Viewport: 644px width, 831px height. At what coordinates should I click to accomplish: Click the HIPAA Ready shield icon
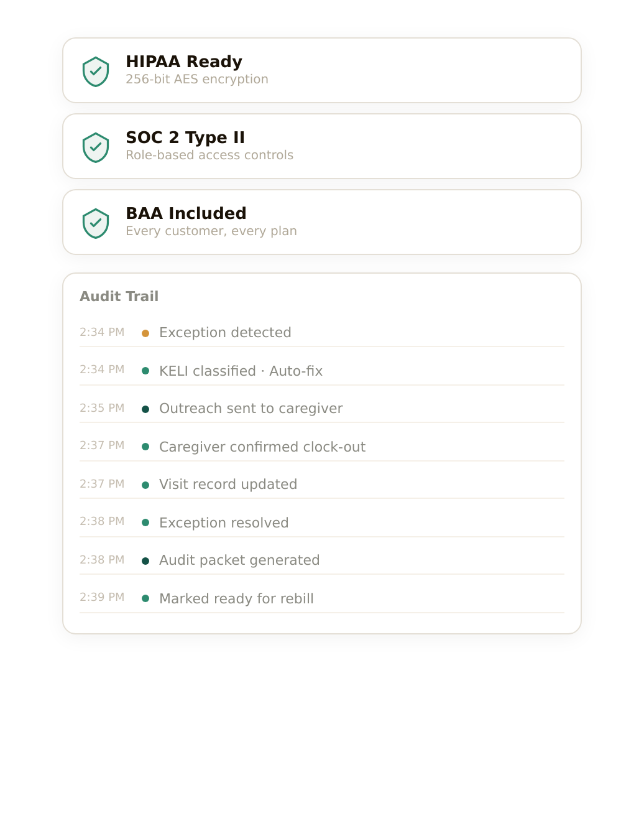pos(96,72)
